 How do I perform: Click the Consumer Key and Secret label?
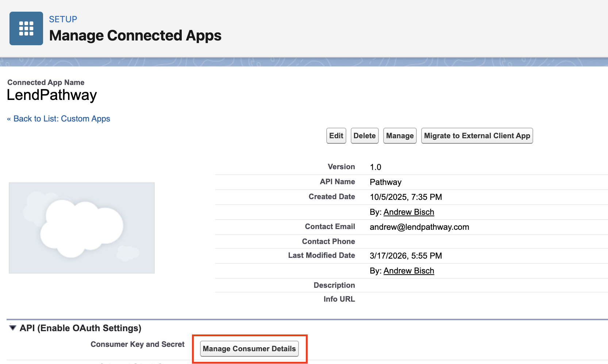[138, 344]
